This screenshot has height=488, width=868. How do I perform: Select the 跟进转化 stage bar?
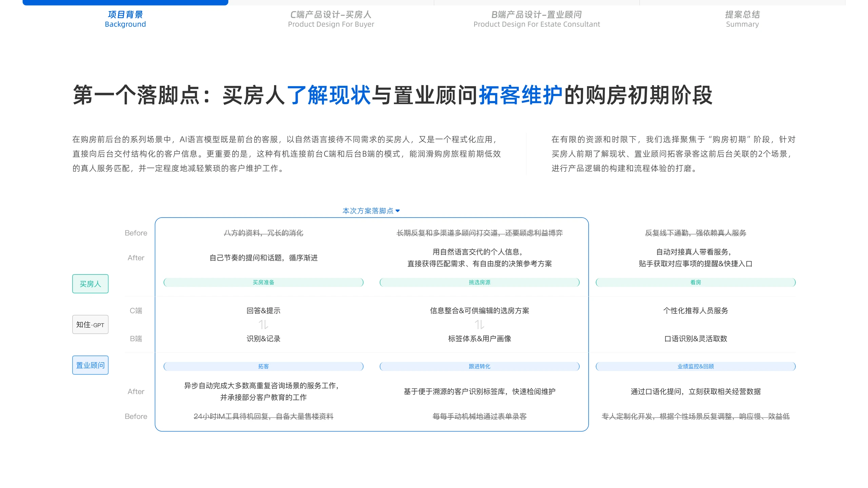[479, 366]
